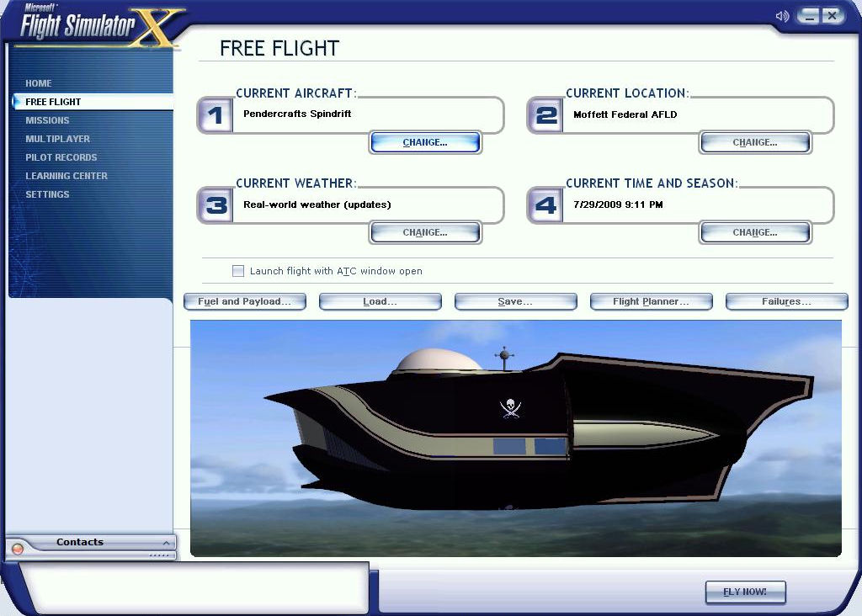Open the Failures dialog
This screenshot has height=616, width=862.
click(x=787, y=301)
